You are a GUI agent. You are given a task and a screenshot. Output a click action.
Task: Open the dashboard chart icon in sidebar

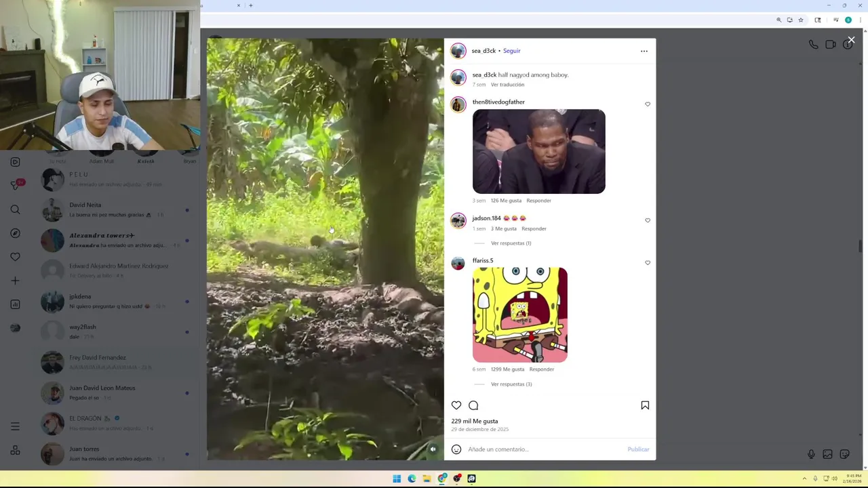tap(15, 304)
